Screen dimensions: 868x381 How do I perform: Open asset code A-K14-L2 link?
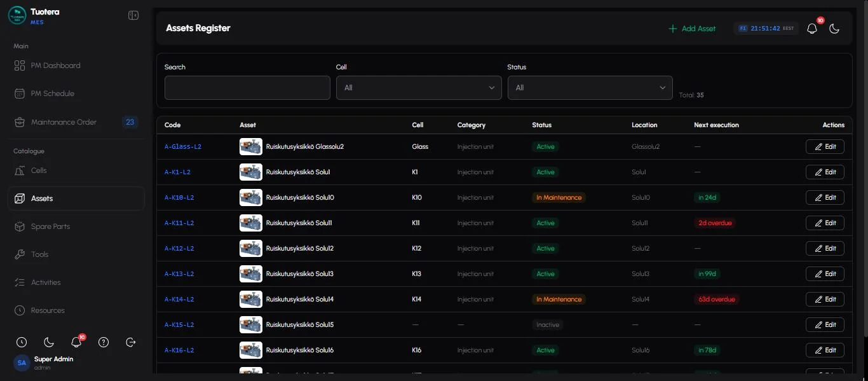pos(179,300)
